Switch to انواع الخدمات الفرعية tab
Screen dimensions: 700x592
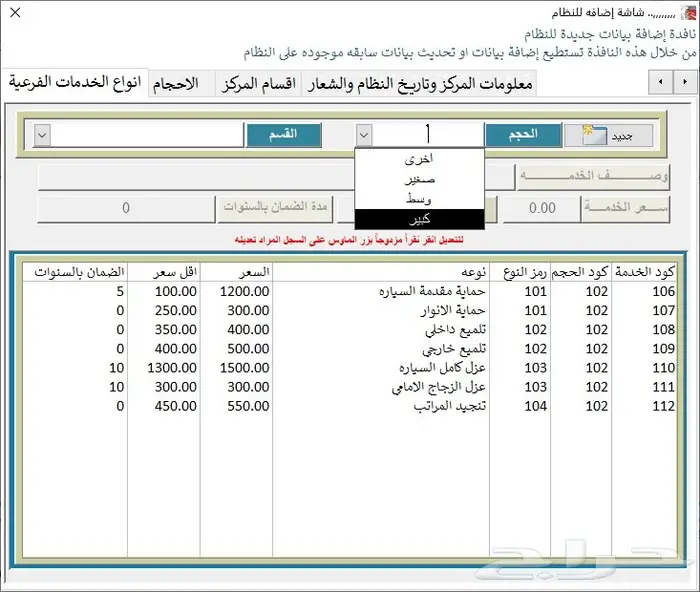(75, 83)
